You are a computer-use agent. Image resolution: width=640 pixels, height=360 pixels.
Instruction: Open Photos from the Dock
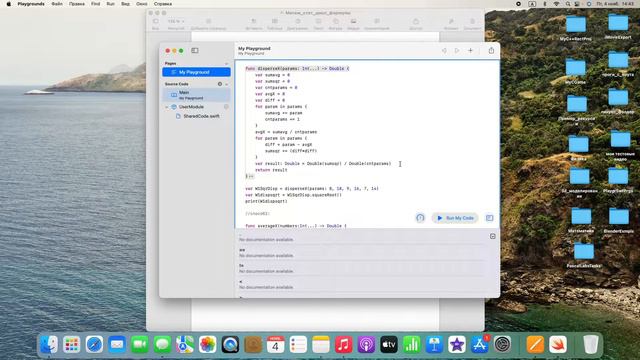[x=207, y=345]
